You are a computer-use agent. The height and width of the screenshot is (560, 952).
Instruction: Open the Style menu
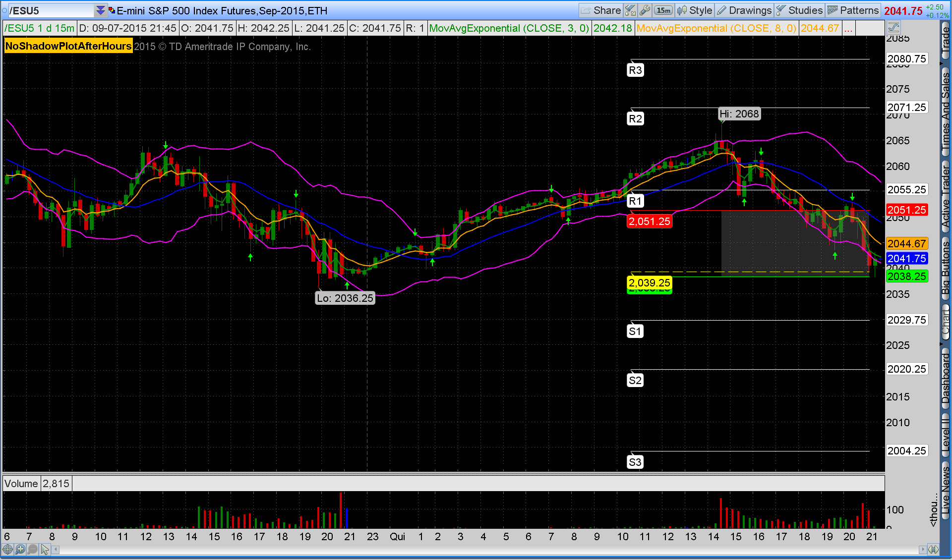click(695, 10)
